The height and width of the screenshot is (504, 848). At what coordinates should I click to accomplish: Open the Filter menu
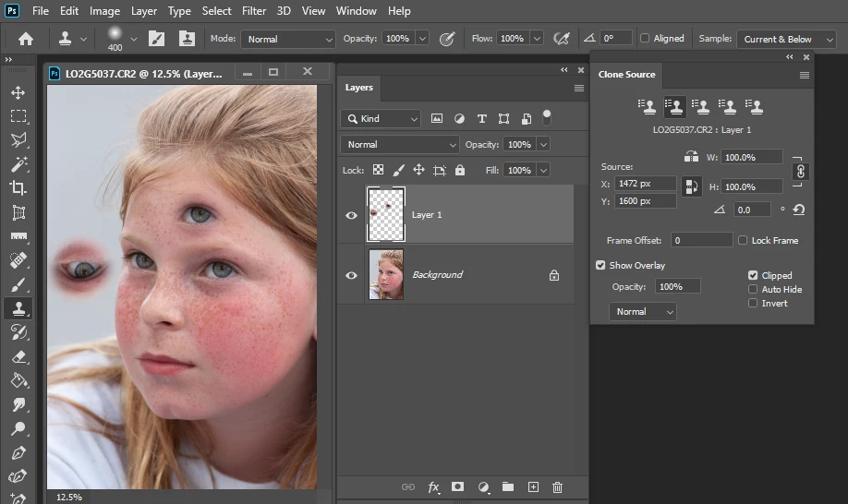tap(253, 11)
